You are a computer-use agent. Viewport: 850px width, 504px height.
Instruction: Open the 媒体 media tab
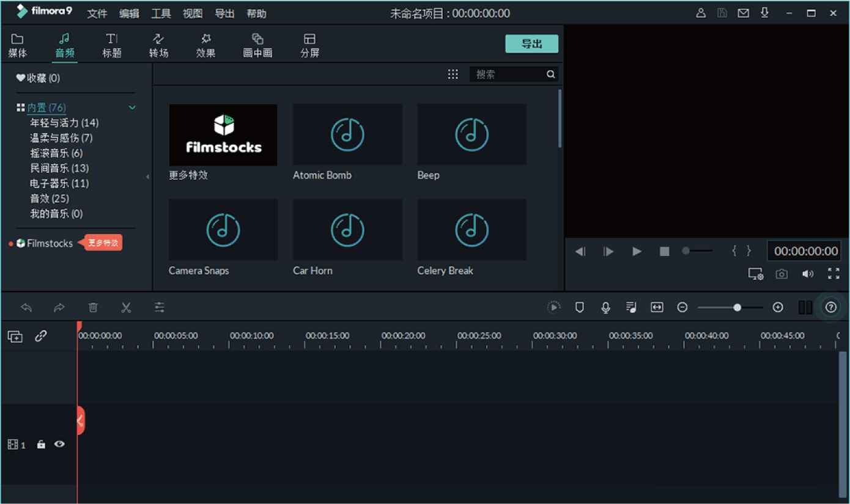pyautogui.click(x=18, y=46)
